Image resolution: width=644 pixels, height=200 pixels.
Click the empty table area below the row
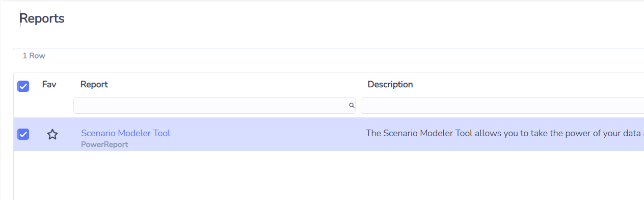pos(329,175)
